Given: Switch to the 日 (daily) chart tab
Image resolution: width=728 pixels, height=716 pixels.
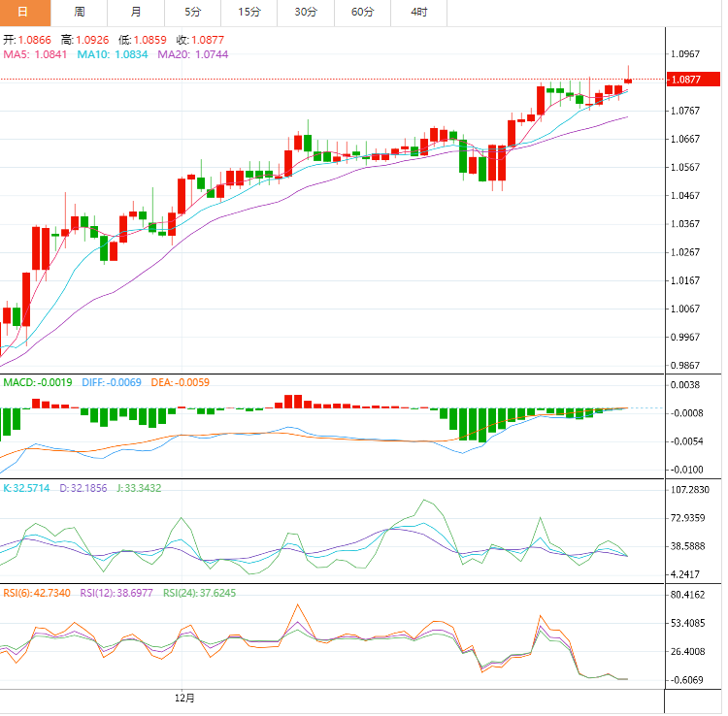Looking at the screenshot, I should (22, 12).
